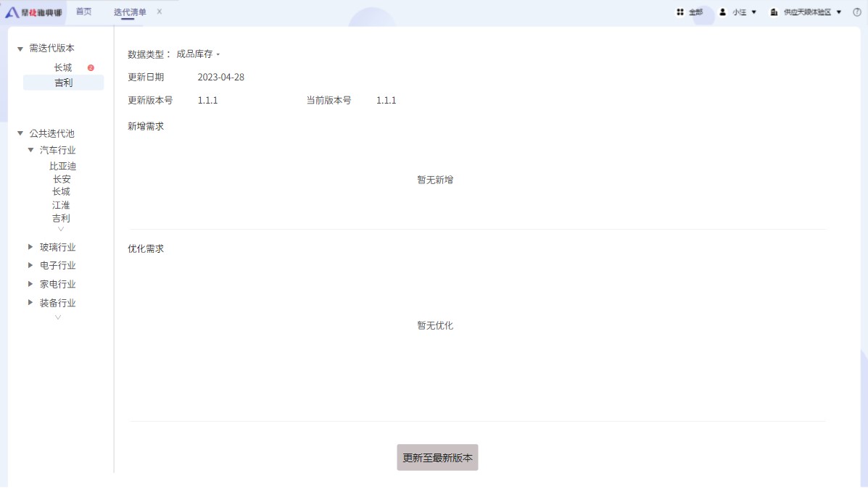The width and height of the screenshot is (868, 489).
Task: Click the app logo in top-left corner
Action: pyautogui.click(x=12, y=12)
